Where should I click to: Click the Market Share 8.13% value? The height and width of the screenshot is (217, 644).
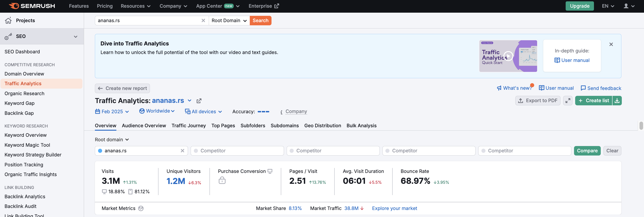tap(295, 208)
